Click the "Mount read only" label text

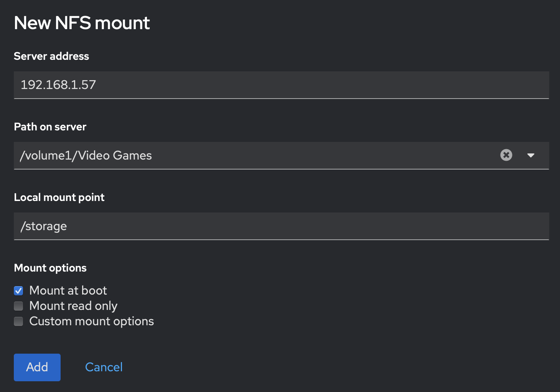[73, 306]
